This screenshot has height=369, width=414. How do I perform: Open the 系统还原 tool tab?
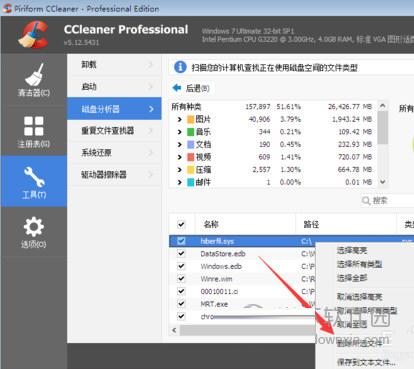(x=114, y=153)
